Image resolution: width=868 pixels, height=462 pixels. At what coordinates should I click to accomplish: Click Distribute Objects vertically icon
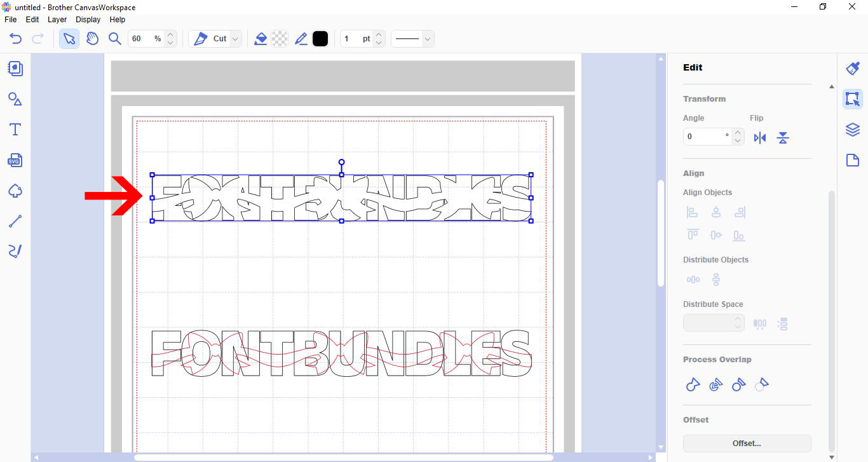[x=716, y=280]
